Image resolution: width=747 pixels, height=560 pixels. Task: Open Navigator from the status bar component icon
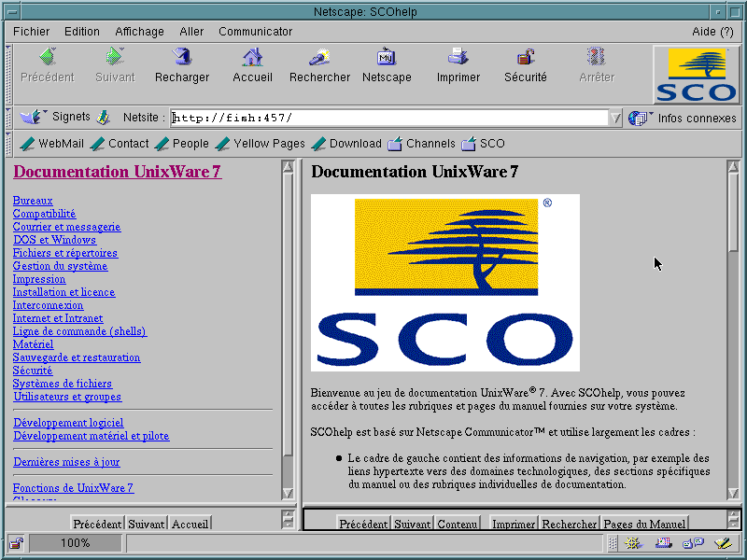click(x=634, y=543)
